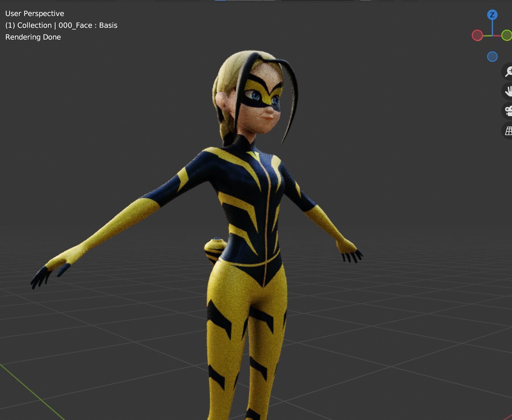Image resolution: width=512 pixels, height=420 pixels.
Task: Click the blue negative-Z gizmo ball
Action: [492, 56]
